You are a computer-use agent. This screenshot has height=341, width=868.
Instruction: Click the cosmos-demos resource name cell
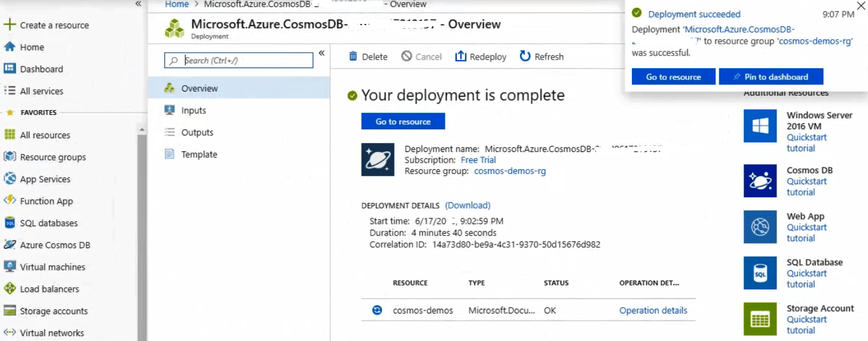click(423, 310)
